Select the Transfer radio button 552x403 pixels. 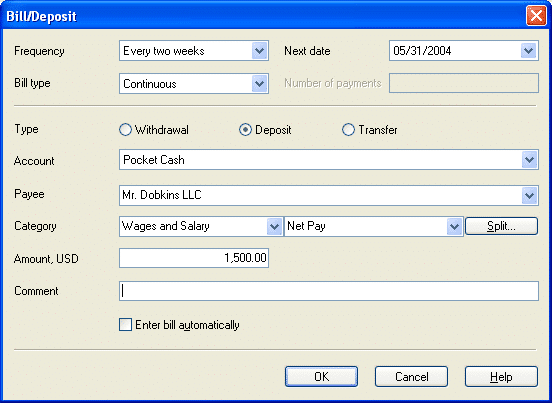[x=348, y=130]
